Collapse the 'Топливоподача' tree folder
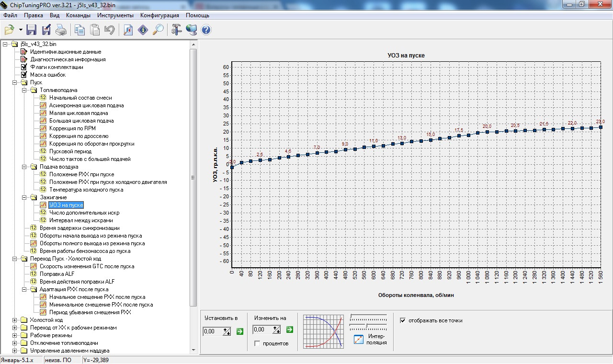 tap(24, 90)
